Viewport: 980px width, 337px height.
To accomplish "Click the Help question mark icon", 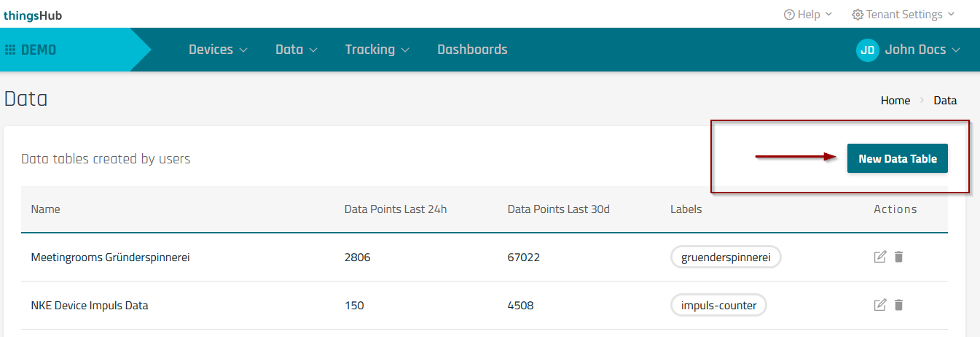I will click(789, 15).
